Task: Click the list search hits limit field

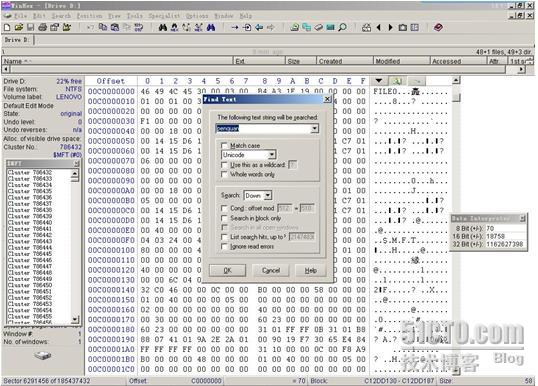Action: point(302,237)
